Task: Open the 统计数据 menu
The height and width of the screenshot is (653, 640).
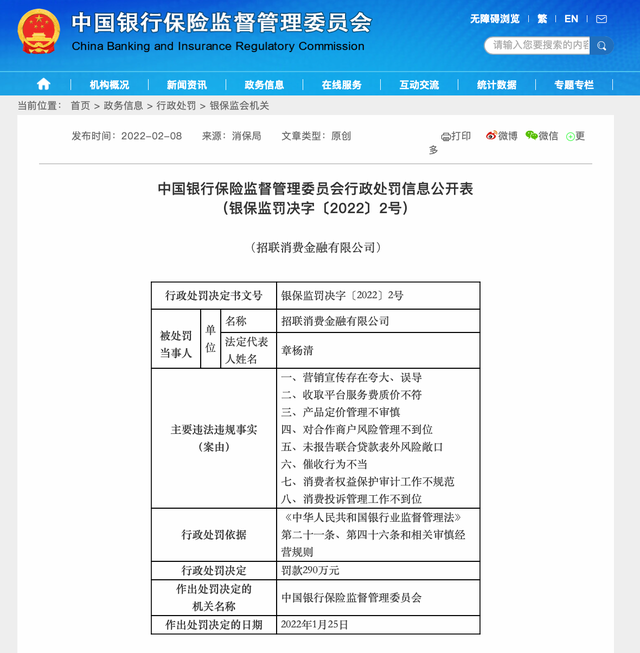Action: (x=496, y=85)
